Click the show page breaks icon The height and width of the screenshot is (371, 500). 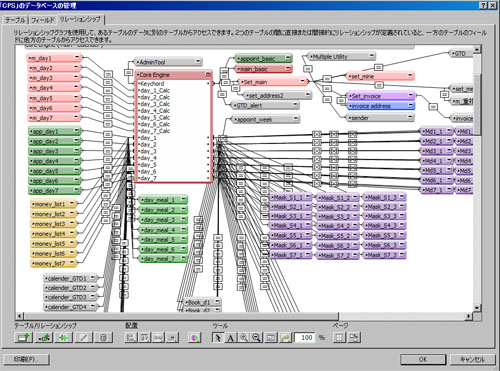[x=339, y=338]
